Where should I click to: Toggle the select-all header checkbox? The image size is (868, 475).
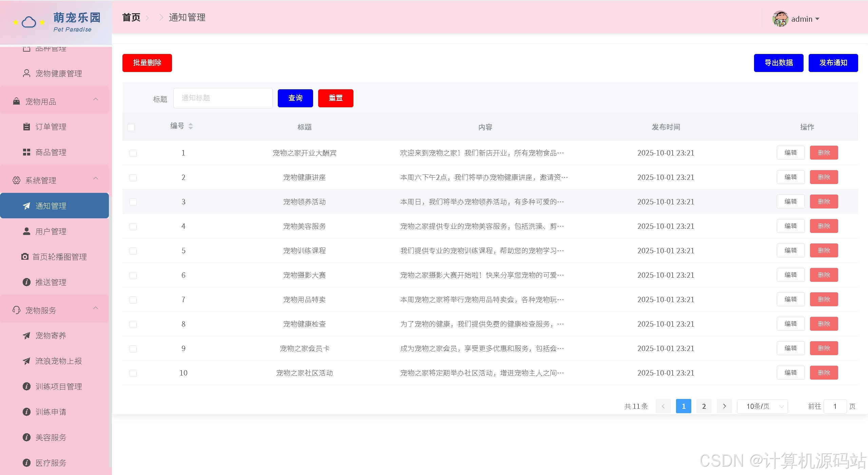click(x=131, y=127)
